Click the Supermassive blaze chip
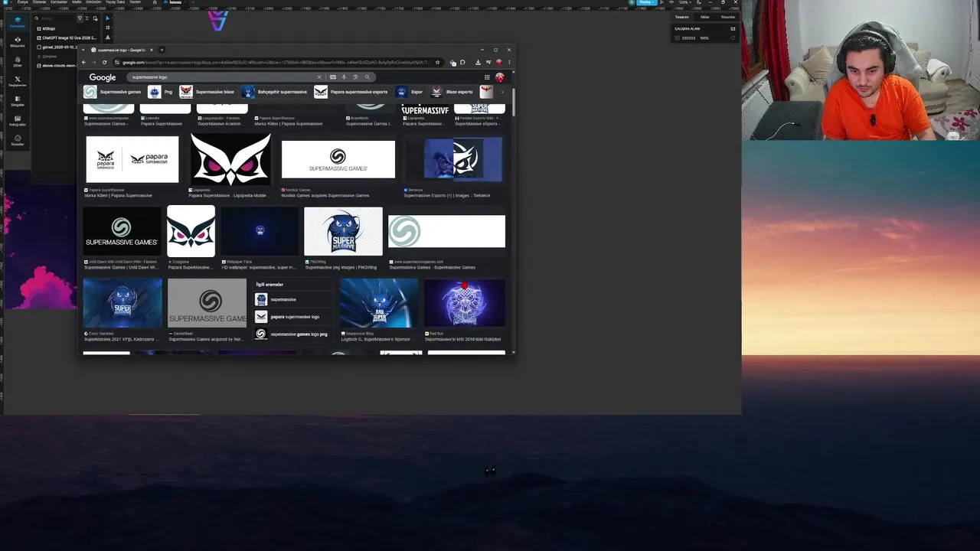980x551 pixels. [207, 92]
